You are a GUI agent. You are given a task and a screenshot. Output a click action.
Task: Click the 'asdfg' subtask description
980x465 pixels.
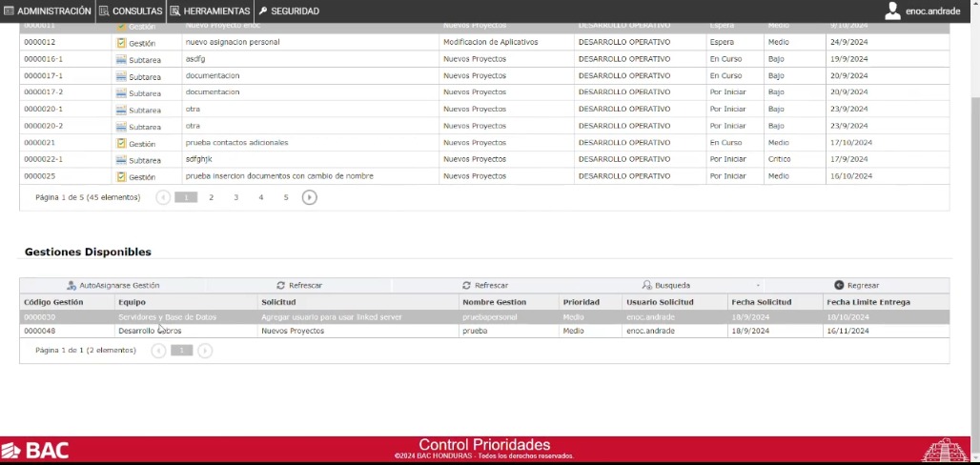pos(195,59)
